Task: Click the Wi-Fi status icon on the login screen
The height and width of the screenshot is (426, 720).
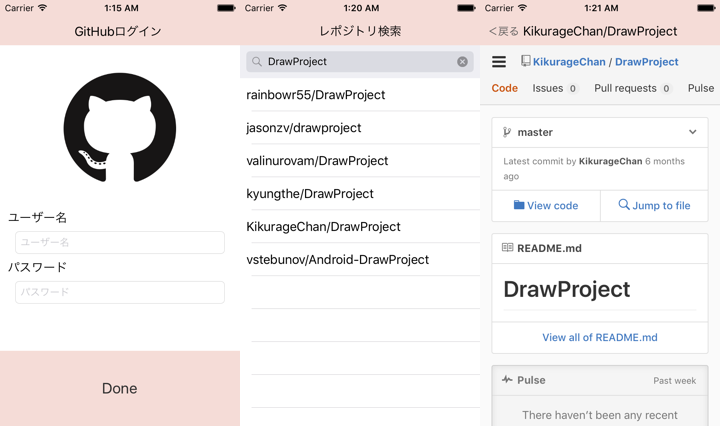Action: pyautogui.click(x=42, y=8)
